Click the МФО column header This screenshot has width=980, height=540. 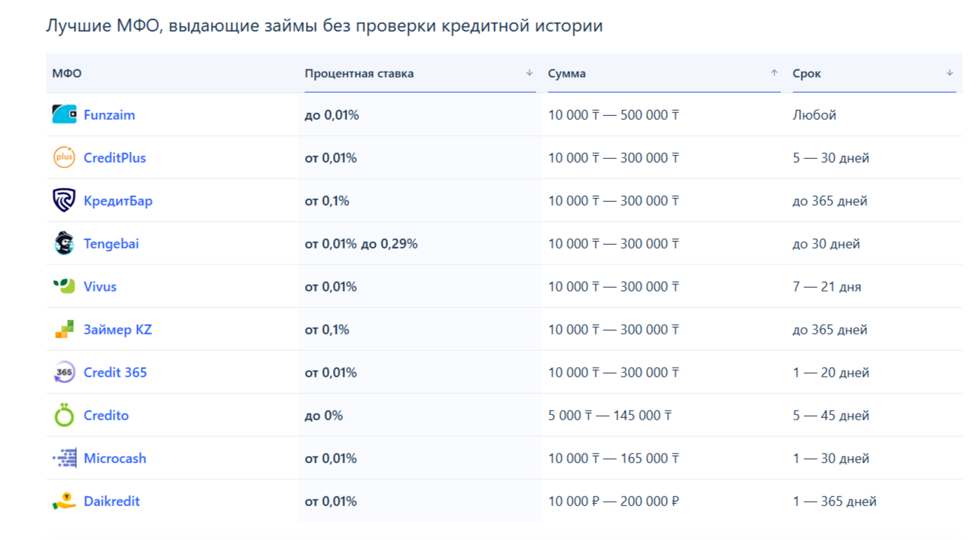[67, 74]
